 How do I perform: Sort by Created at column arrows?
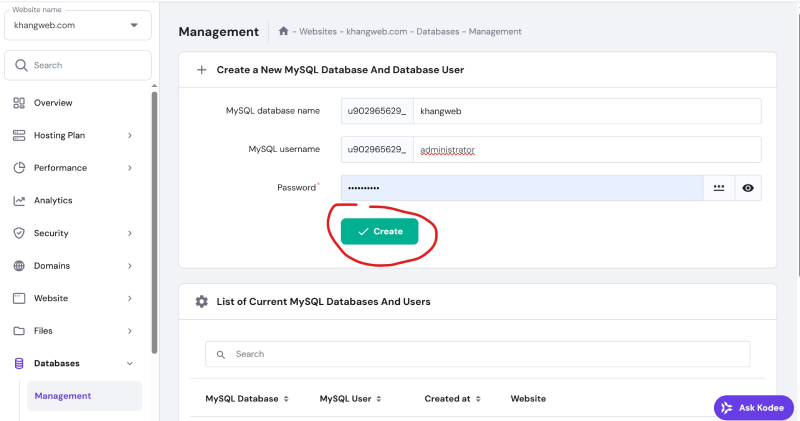(x=478, y=399)
